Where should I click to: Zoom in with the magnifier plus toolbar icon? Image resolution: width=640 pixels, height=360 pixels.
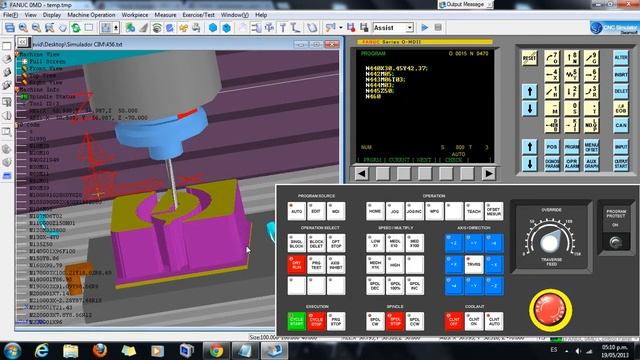pos(23,28)
